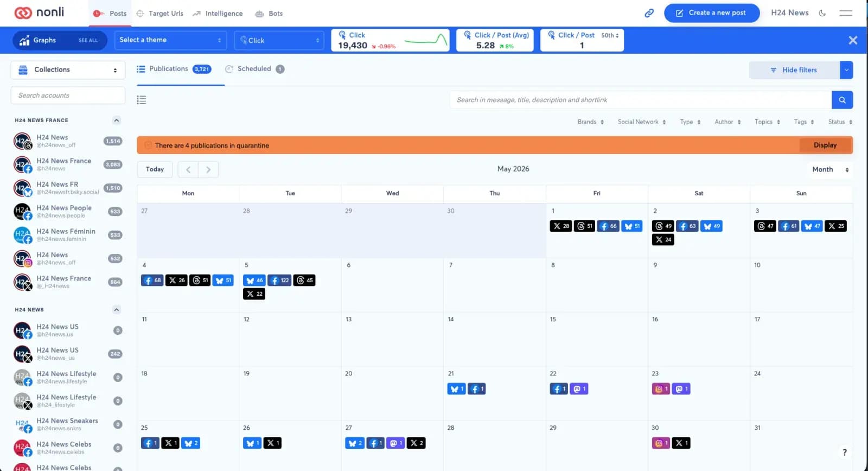Click Create a new post button
The image size is (868, 471).
coord(712,13)
